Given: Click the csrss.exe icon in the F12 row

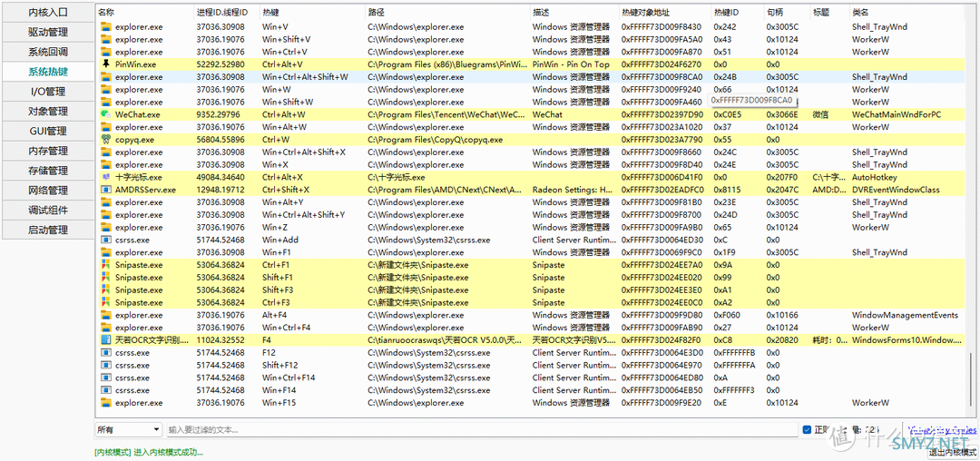Looking at the screenshot, I should (105, 352).
